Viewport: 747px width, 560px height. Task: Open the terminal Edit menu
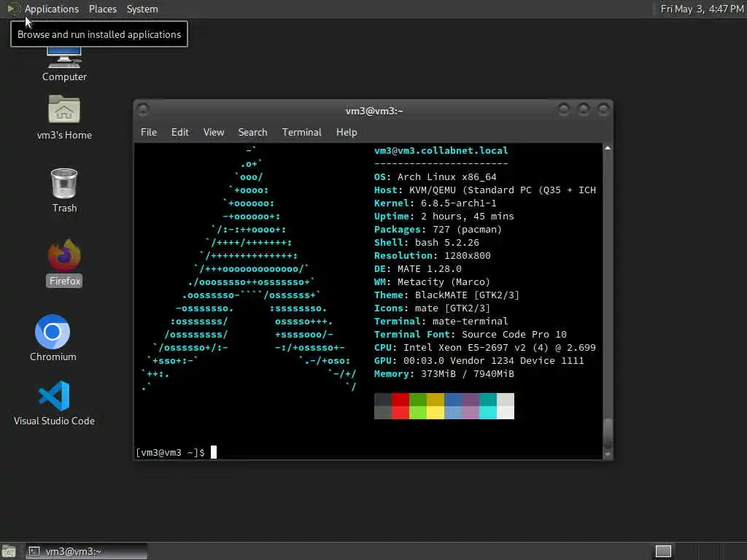[179, 133]
